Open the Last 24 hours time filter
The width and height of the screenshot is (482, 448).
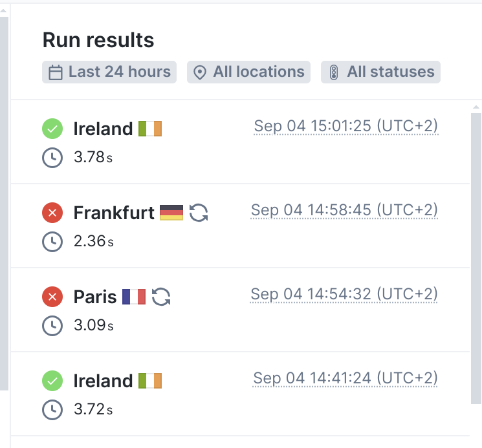pos(109,72)
